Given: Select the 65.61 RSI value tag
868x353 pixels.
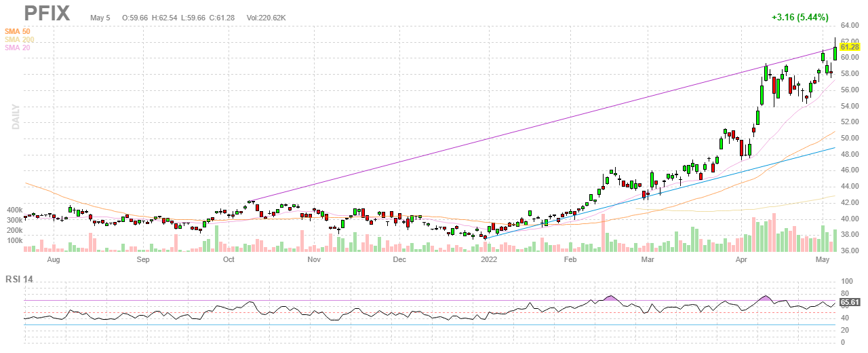Looking at the screenshot, I should pos(850,303).
